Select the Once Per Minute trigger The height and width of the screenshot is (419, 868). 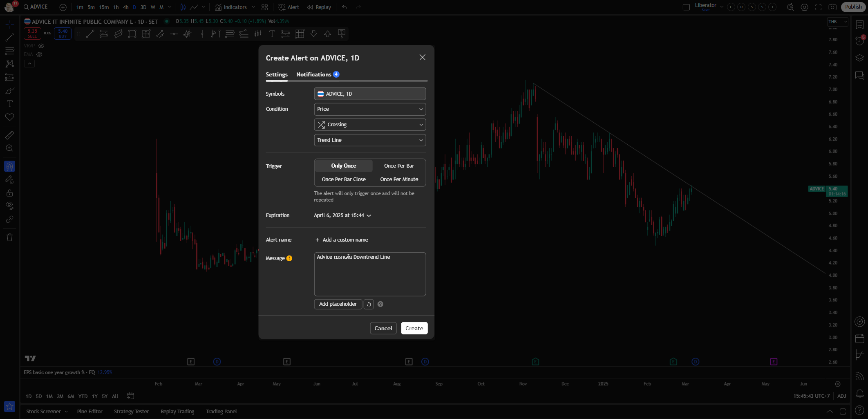(x=399, y=179)
